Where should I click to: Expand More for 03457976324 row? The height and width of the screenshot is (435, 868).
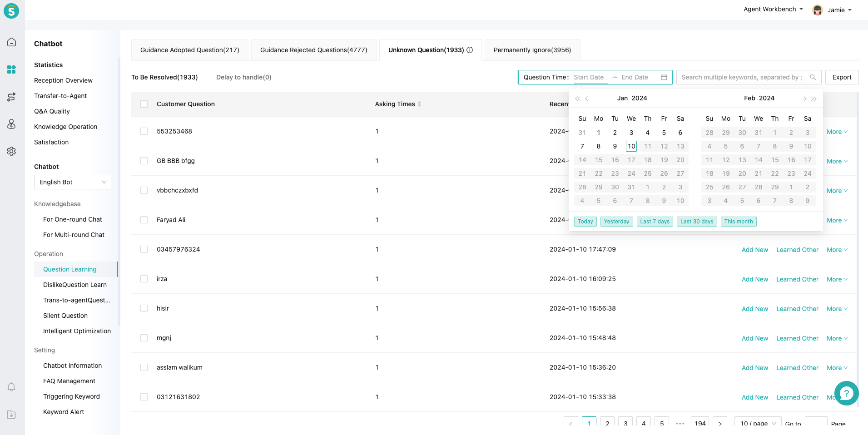point(837,250)
